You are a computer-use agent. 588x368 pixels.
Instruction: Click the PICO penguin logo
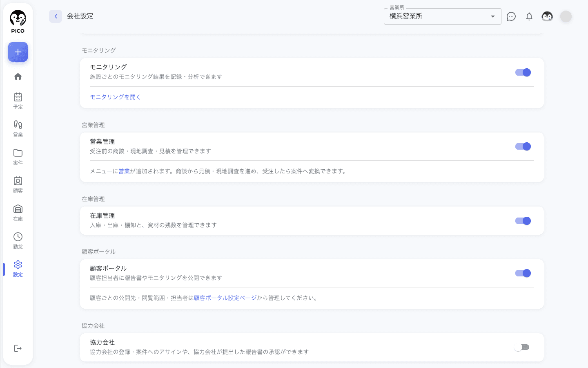click(18, 22)
